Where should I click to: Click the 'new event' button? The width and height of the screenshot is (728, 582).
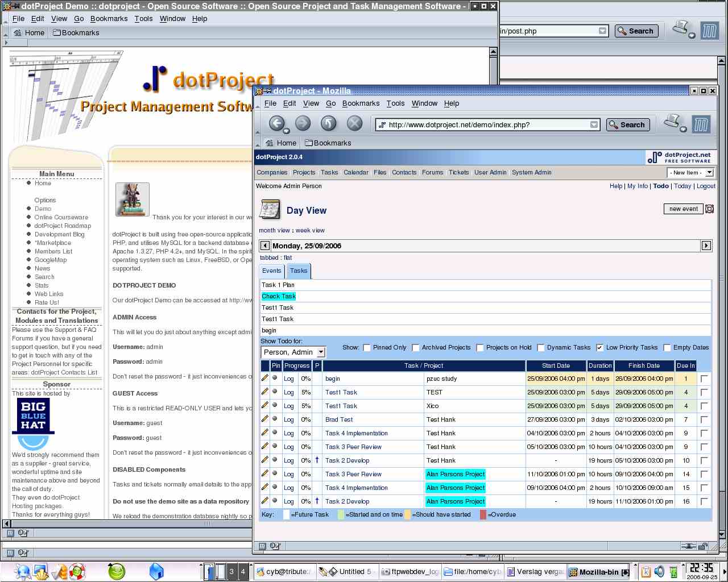tap(684, 209)
